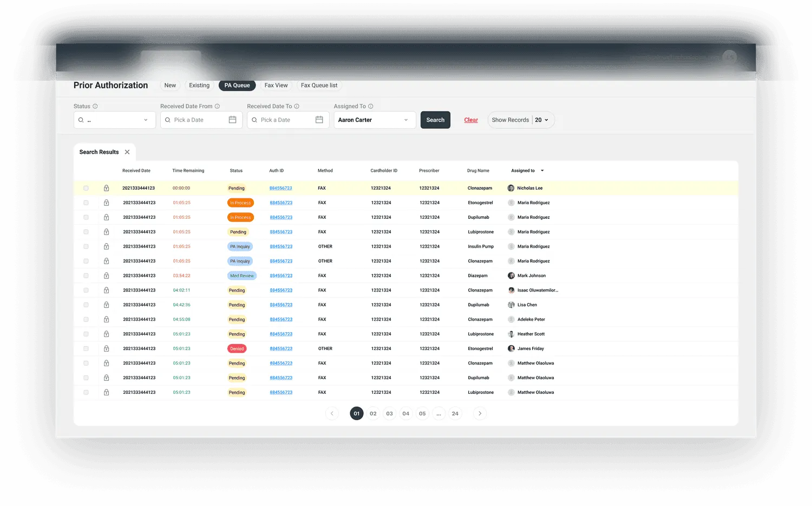Tick the checkbox in the Lisa Chen row
812x506 pixels.
tap(86, 305)
